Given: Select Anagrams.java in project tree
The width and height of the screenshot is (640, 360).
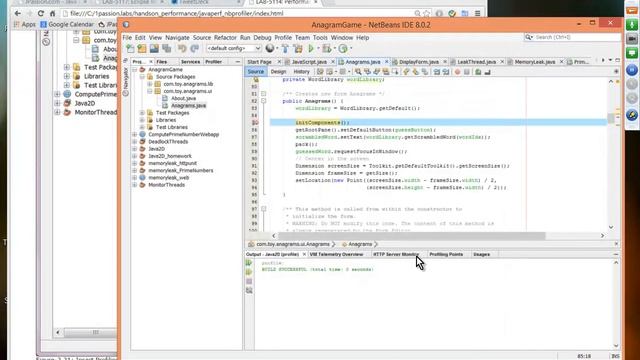Looking at the screenshot, I should (188, 106).
